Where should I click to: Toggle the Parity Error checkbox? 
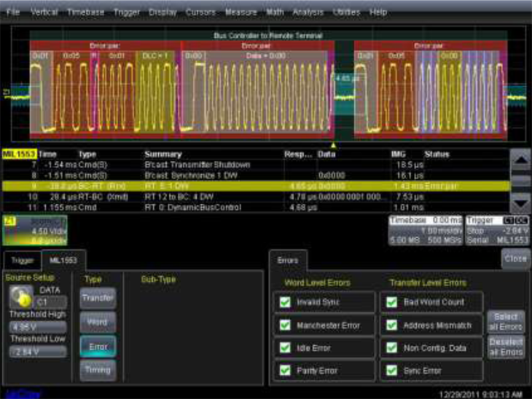click(x=284, y=370)
